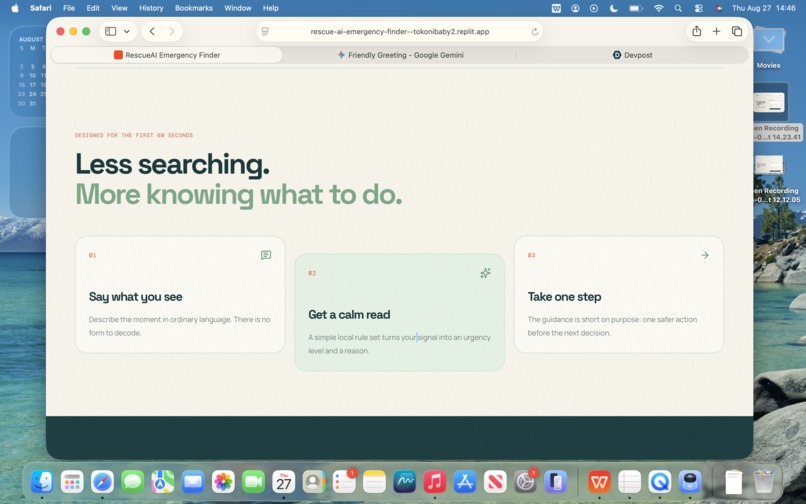This screenshot has height=504, width=806.
Task: Open Calendar showing 27 in the Dock
Action: (284, 482)
